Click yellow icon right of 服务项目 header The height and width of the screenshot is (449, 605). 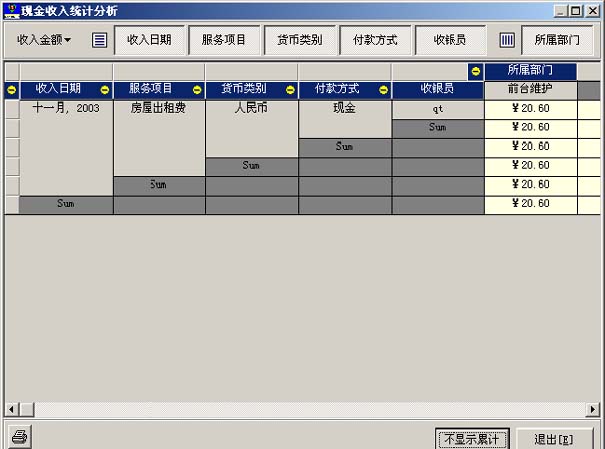(x=197, y=90)
